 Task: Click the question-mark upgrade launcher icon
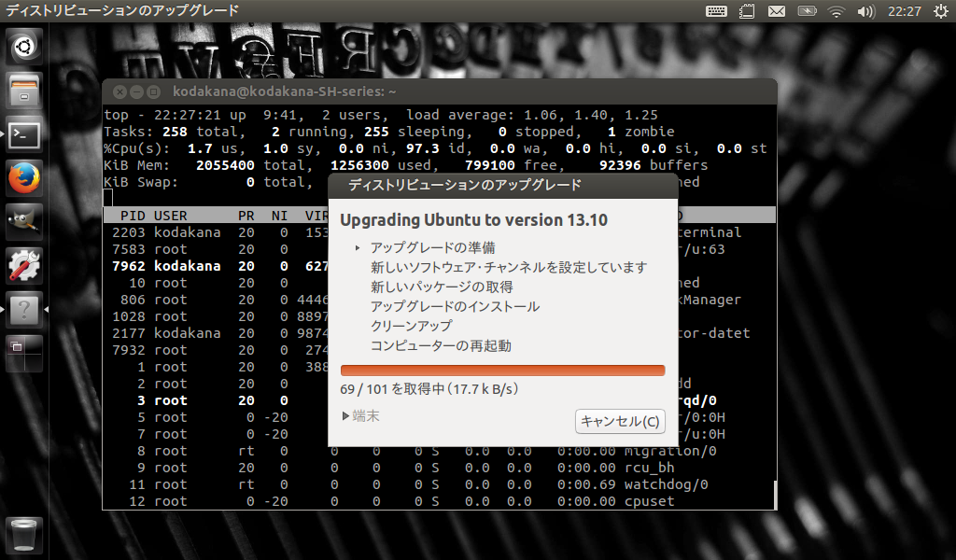[x=24, y=310]
